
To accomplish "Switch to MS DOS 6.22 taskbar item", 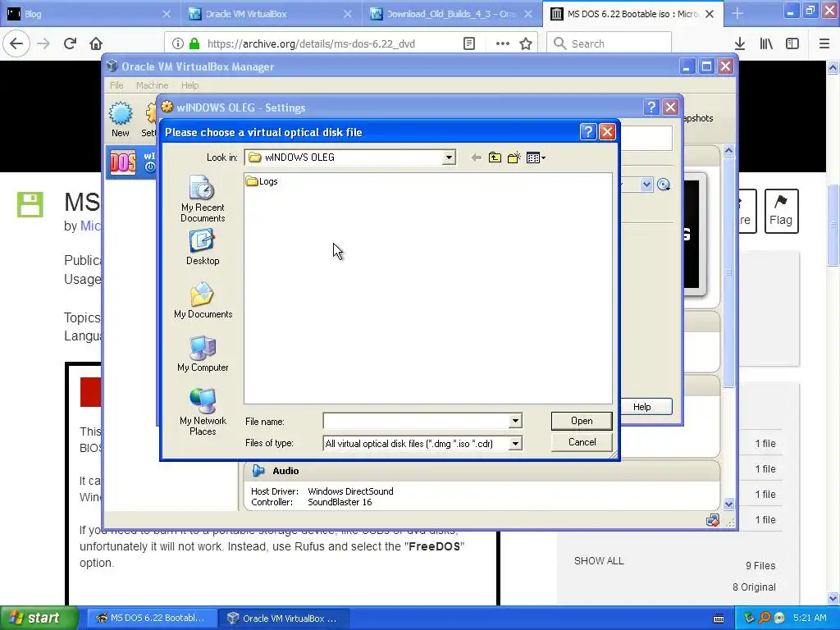I will tap(152, 619).
